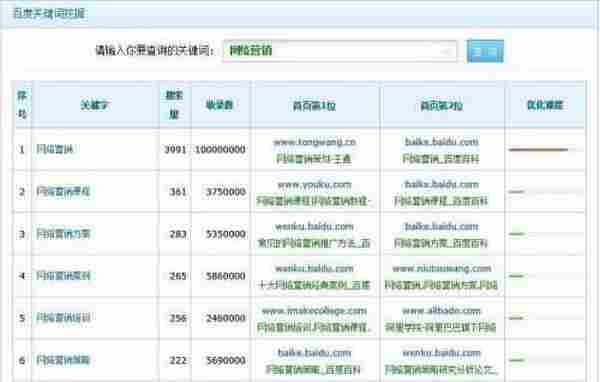Open baike.baidu.com second-place link in row 3
This screenshot has height=382, width=600.
coord(442,227)
